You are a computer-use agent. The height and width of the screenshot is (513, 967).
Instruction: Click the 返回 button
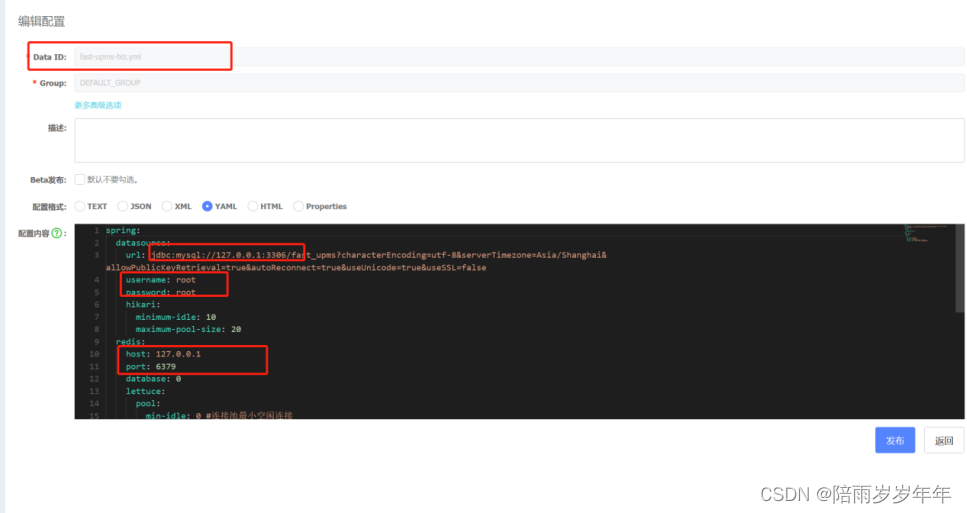click(x=944, y=440)
